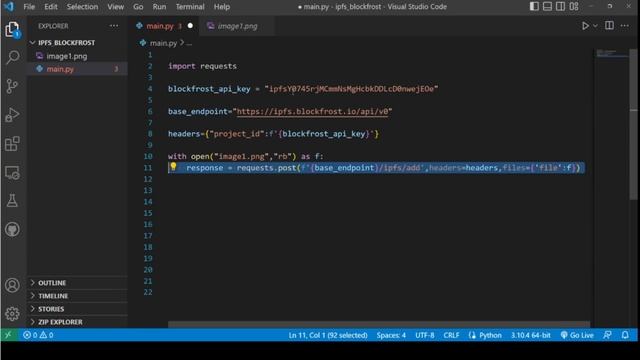
Task: Open the Run menu
Action: click(159, 7)
